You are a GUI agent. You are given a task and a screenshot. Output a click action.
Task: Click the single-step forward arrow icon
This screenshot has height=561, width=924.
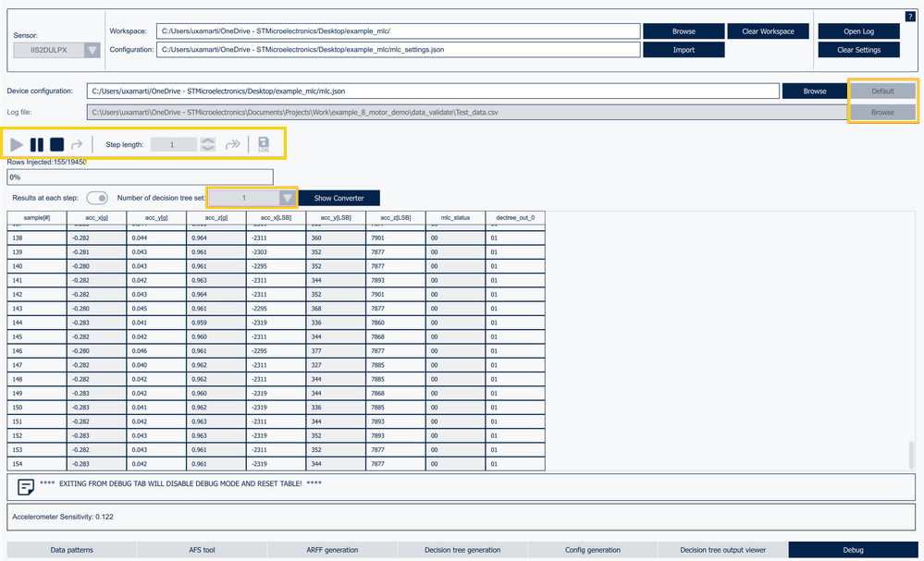(78, 144)
